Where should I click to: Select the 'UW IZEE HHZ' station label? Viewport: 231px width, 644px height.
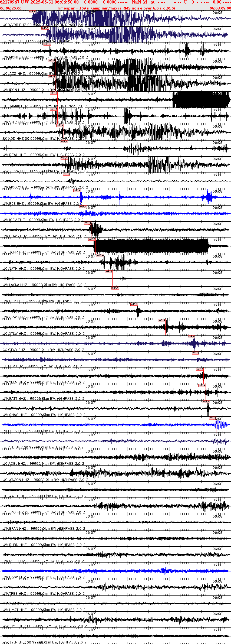14,561
